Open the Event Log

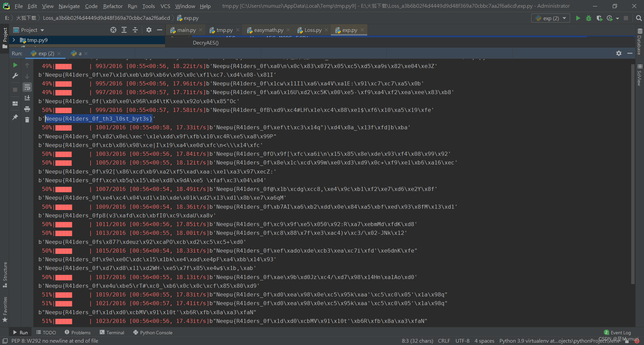tap(617, 333)
